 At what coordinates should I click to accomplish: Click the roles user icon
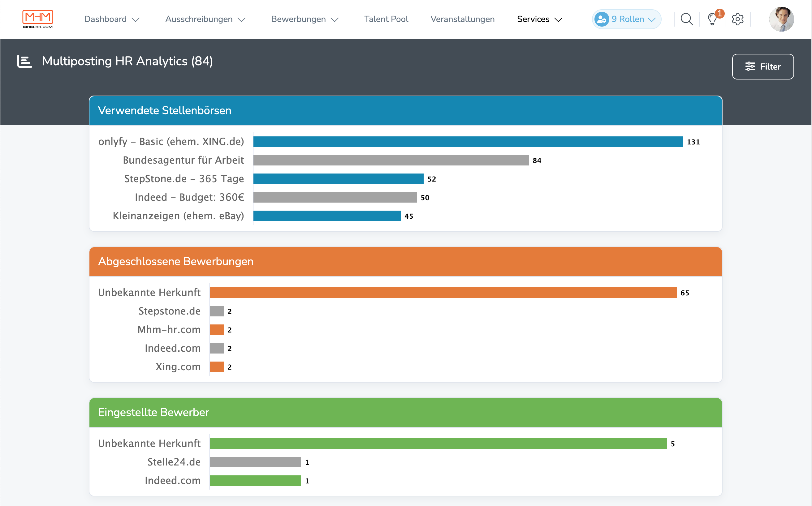click(602, 19)
